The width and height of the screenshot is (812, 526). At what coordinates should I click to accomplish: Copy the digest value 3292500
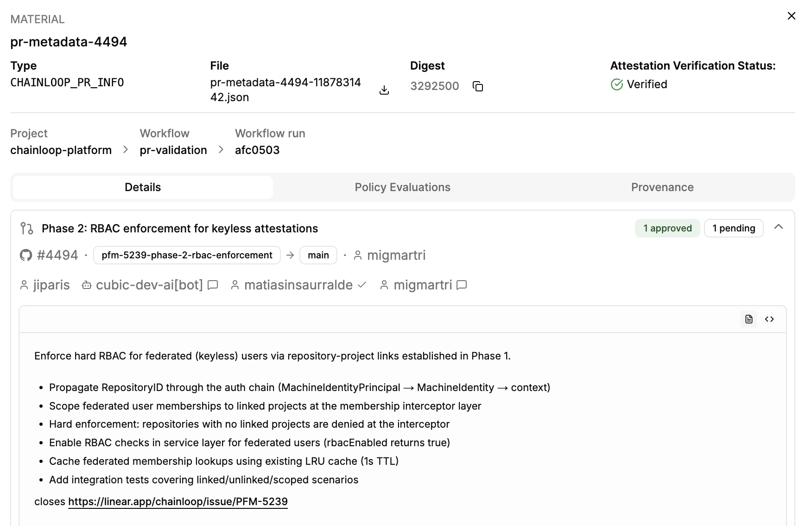coord(478,86)
